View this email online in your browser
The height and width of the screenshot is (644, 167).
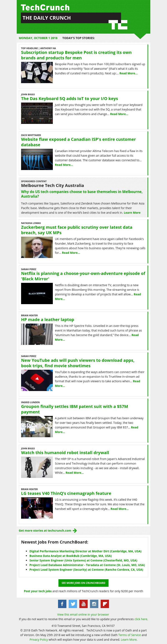tap(83, 614)
